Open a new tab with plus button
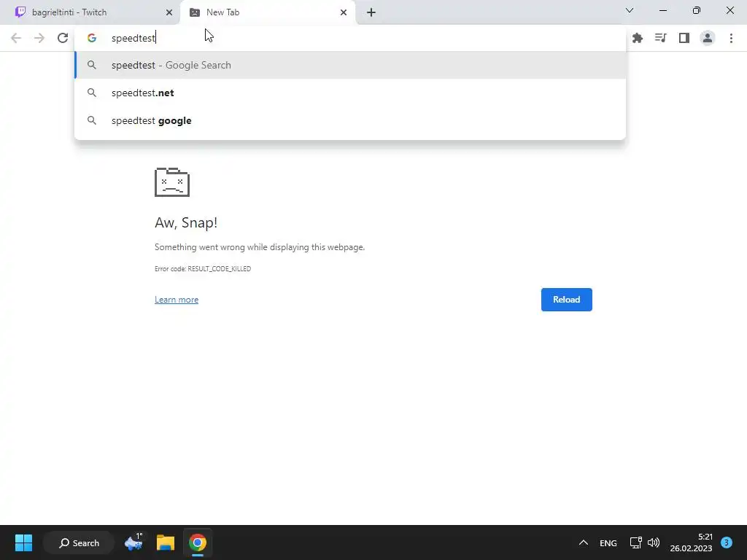This screenshot has width=747, height=560. pos(371,12)
